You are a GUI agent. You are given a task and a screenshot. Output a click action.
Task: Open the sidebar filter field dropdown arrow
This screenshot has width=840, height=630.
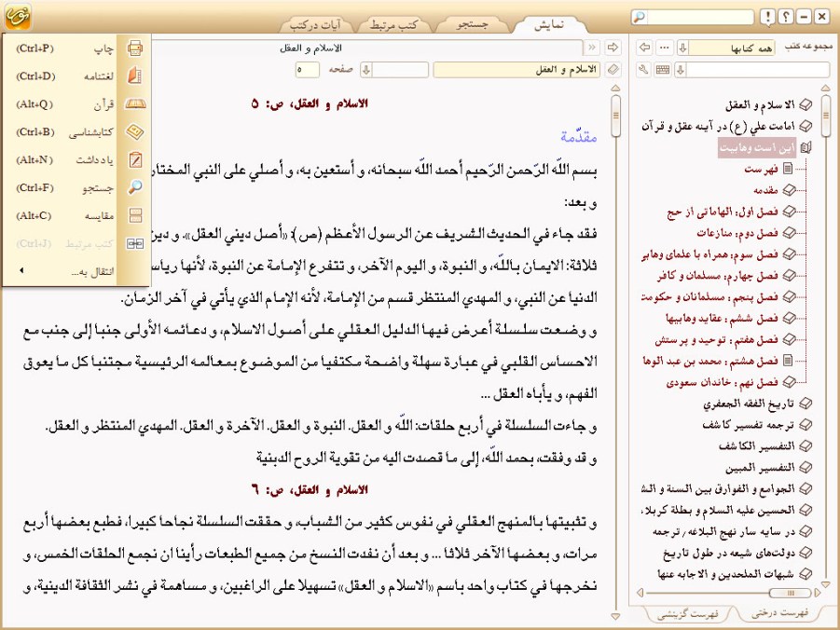(x=681, y=70)
